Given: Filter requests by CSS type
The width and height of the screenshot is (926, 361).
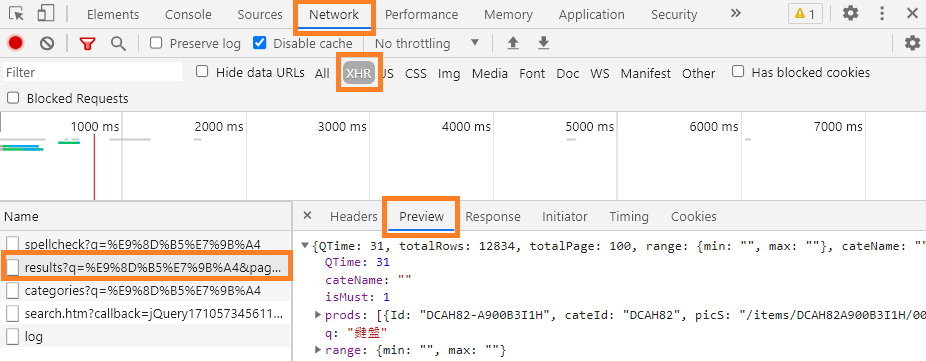Looking at the screenshot, I should (416, 73).
